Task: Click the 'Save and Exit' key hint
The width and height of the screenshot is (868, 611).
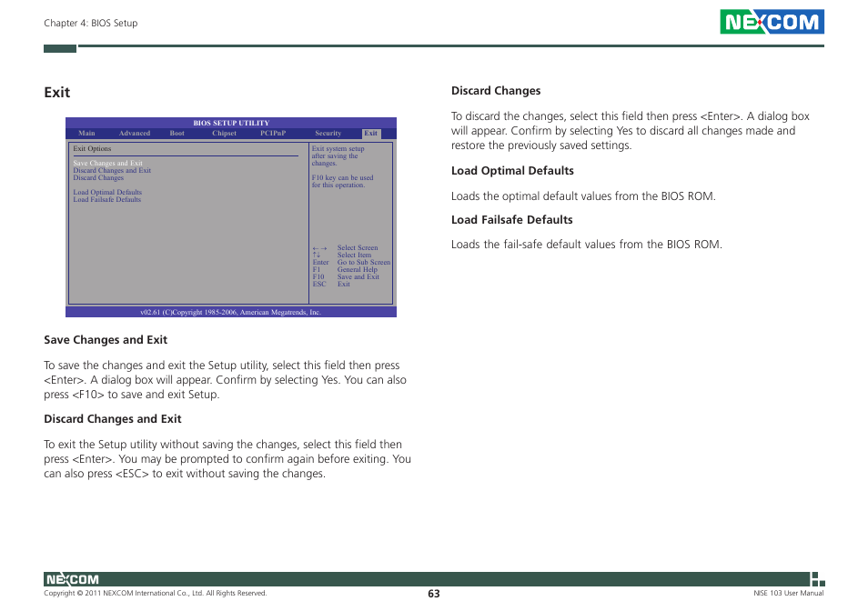Action: tap(358, 276)
